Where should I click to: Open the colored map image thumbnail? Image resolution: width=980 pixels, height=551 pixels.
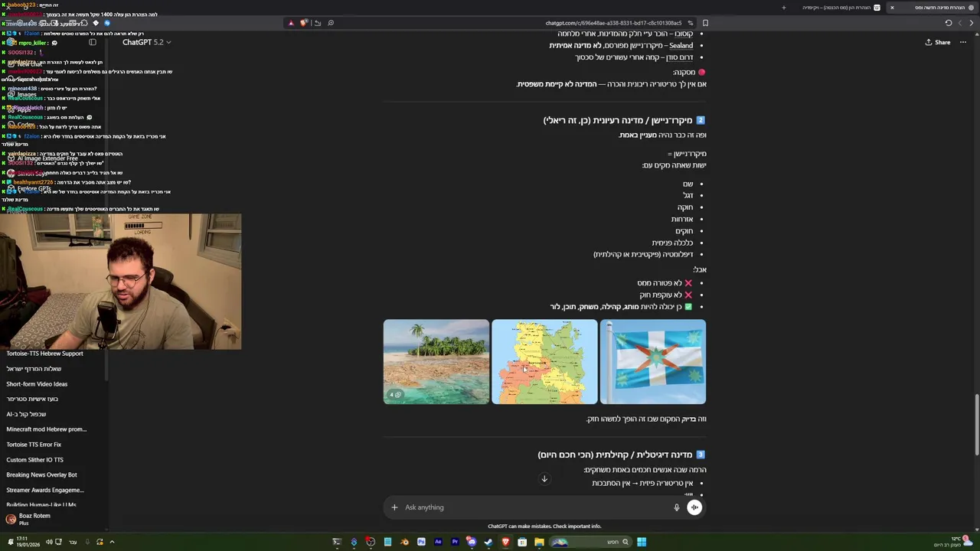coord(544,361)
